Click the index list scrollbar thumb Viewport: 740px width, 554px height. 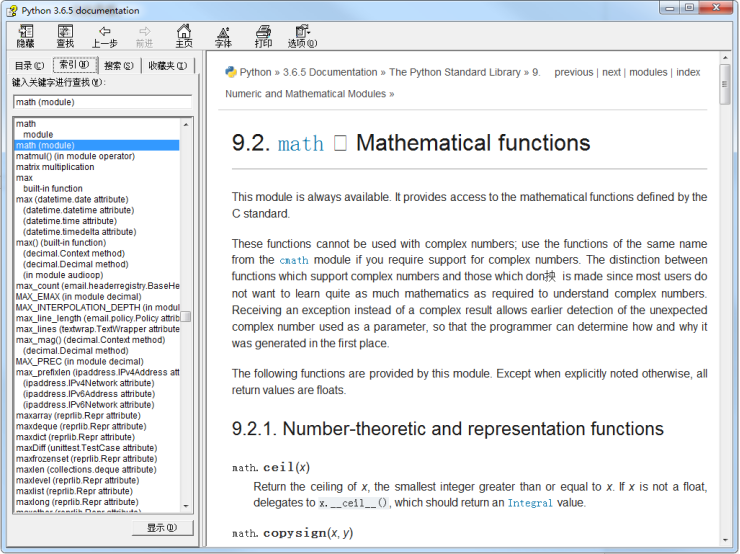tap(186, 316)
